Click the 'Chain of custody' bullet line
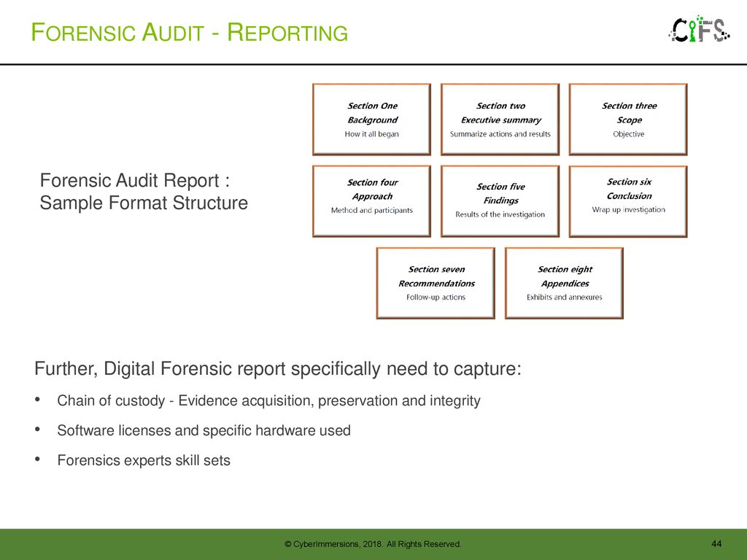 point(268,401)
